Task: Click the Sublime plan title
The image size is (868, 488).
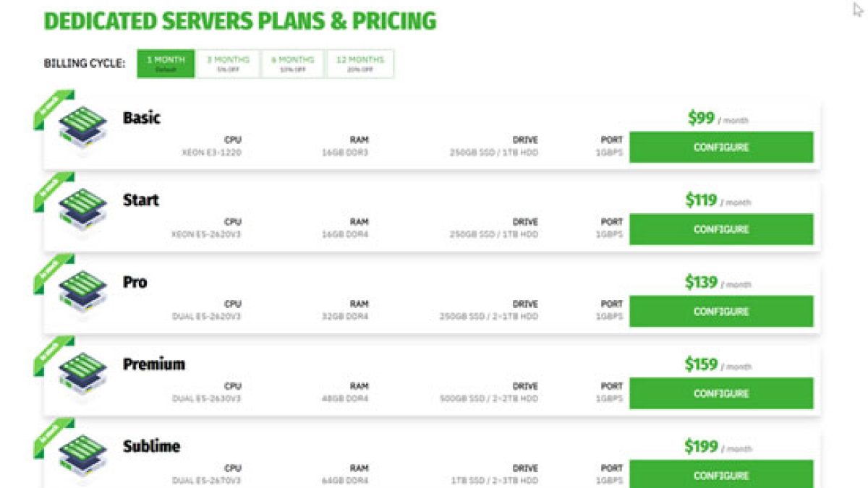Action: pyautogui.click(x=151, y=446)
